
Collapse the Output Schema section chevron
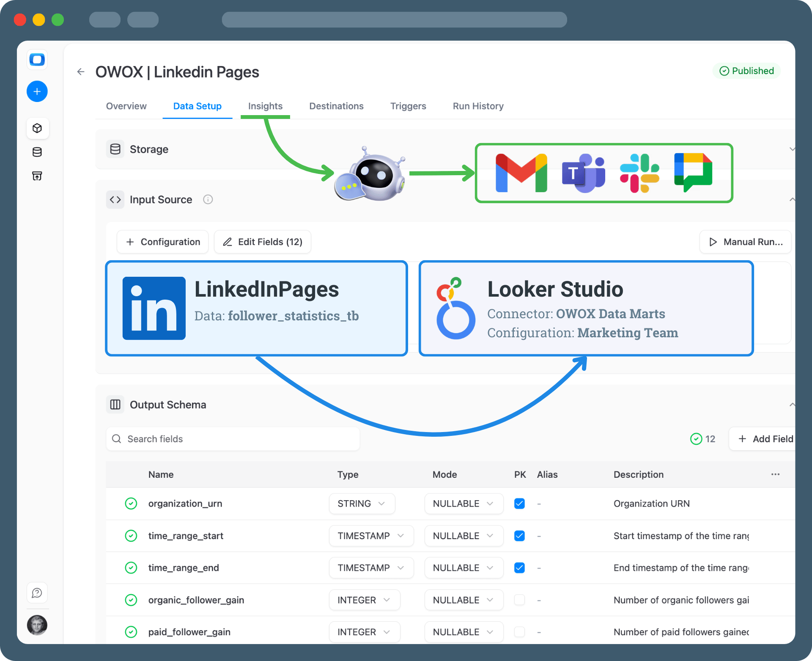pos(792,405)
